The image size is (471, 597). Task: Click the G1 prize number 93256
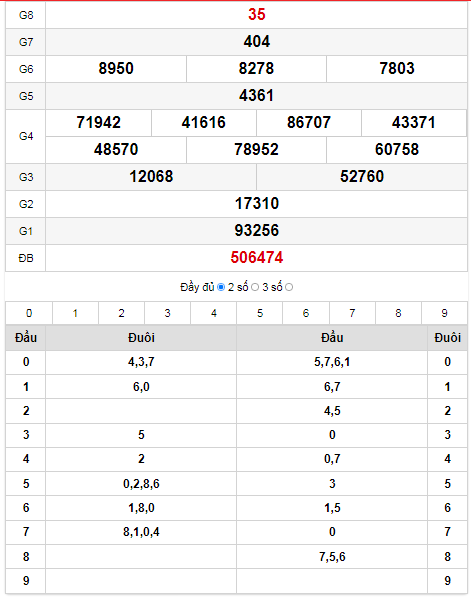click(257, 231)
